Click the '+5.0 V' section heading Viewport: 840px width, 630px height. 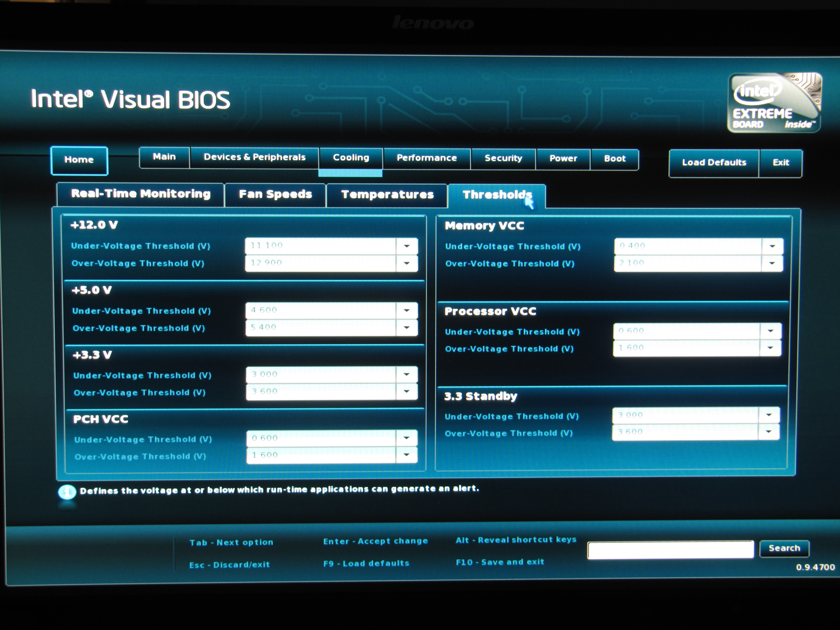pos(92,290)
